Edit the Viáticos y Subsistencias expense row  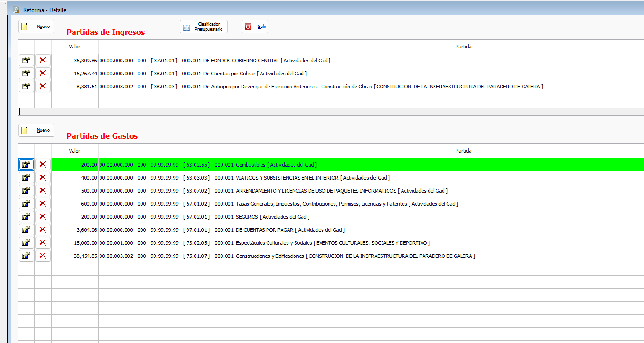26,178
